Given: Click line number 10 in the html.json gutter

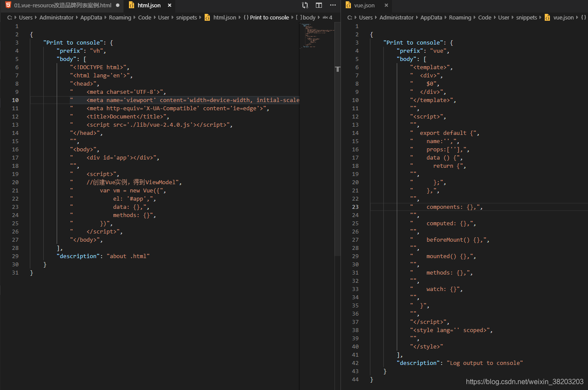Looking at the screenshot, I should (15, 100).
